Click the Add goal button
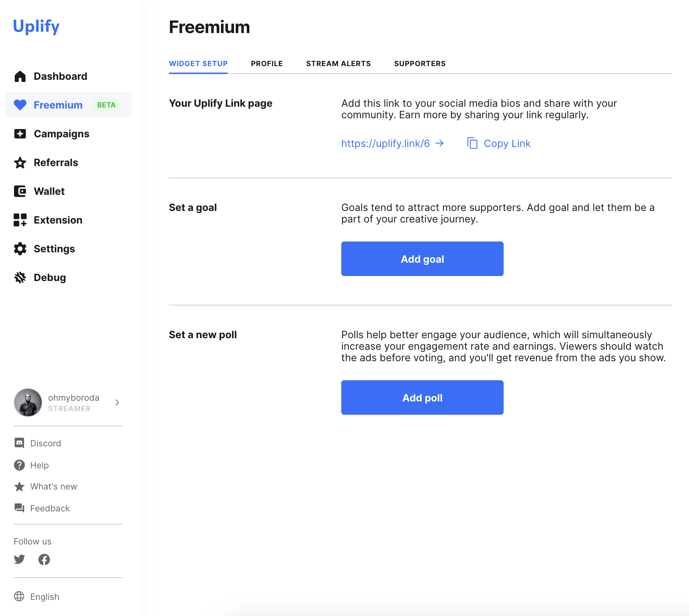 pos(422,259)
